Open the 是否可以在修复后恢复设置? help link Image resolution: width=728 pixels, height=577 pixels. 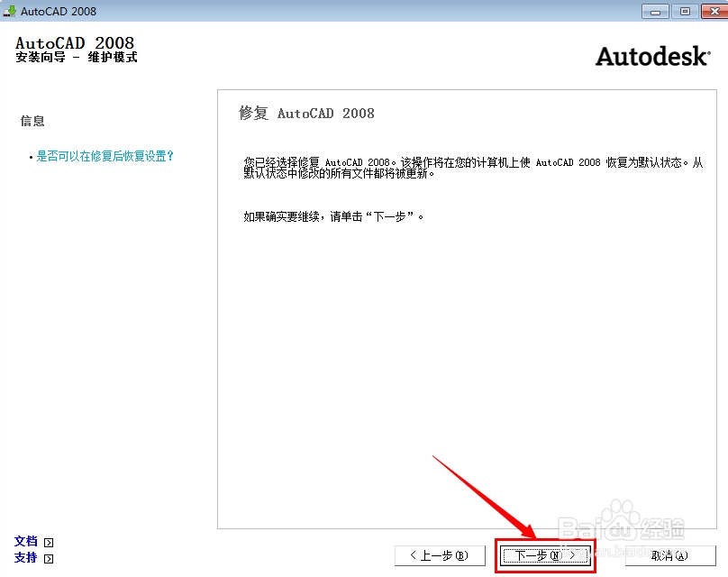pyautogui.click(x=105, y=156)
